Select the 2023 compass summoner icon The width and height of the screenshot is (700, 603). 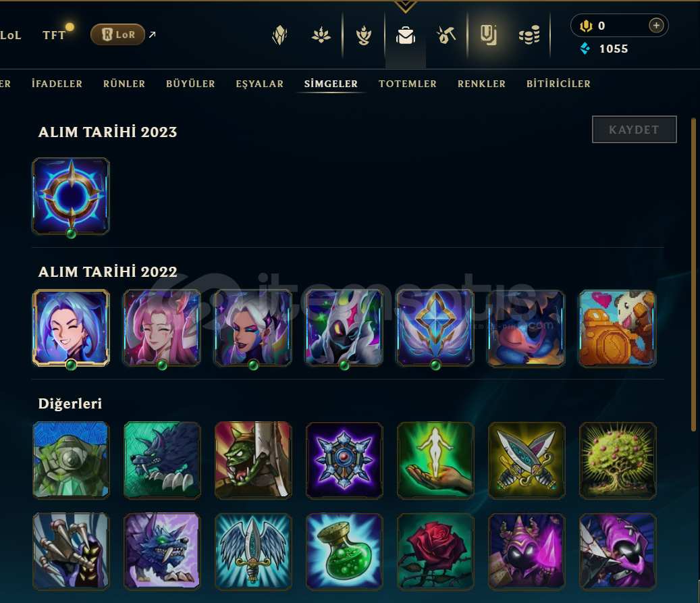[71, 196]
